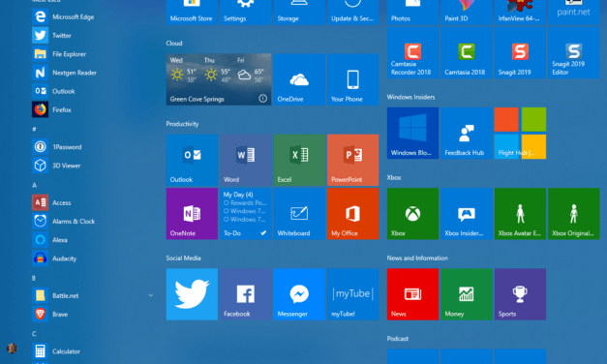Open Your Phone tile
This screenshot has width=607, height=364.
pos(353,79)
